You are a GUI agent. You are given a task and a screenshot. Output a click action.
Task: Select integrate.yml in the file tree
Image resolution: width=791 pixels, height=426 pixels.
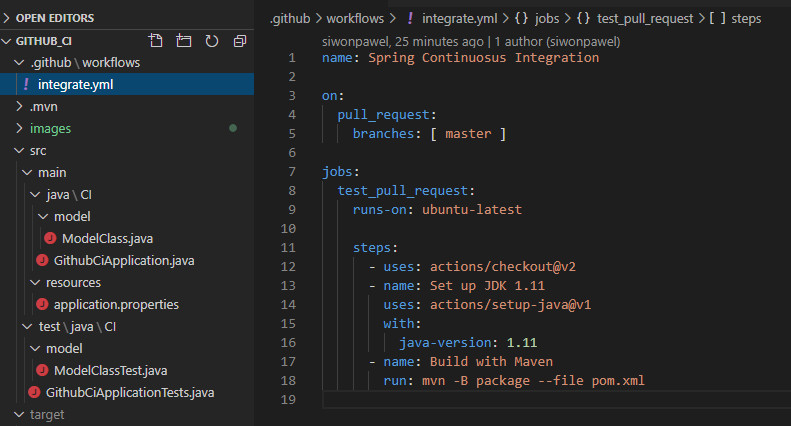pos(127,84)
